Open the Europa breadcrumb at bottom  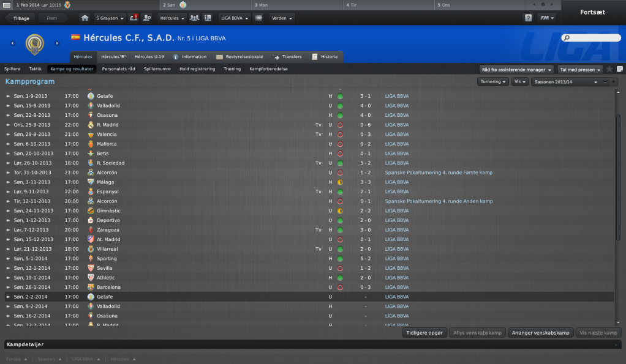13,359
